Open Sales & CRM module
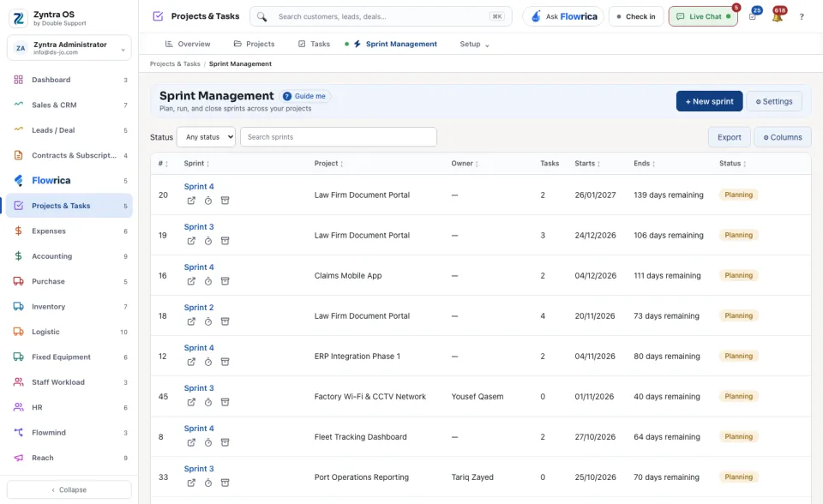Viewport: 823px width, 504px height. click(69, 105)
